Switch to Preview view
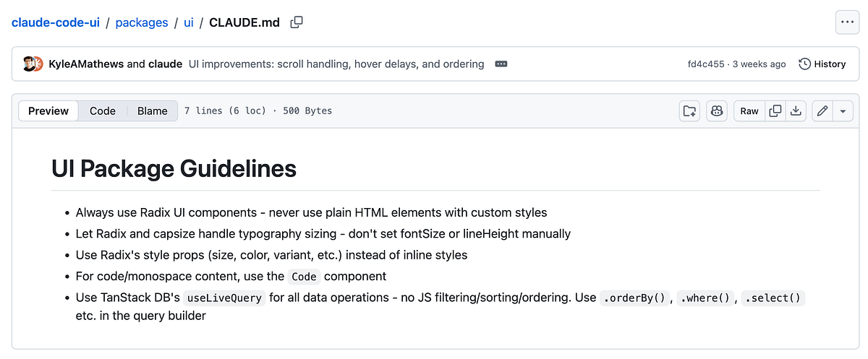The image size is (868, 359). point(48,111)
